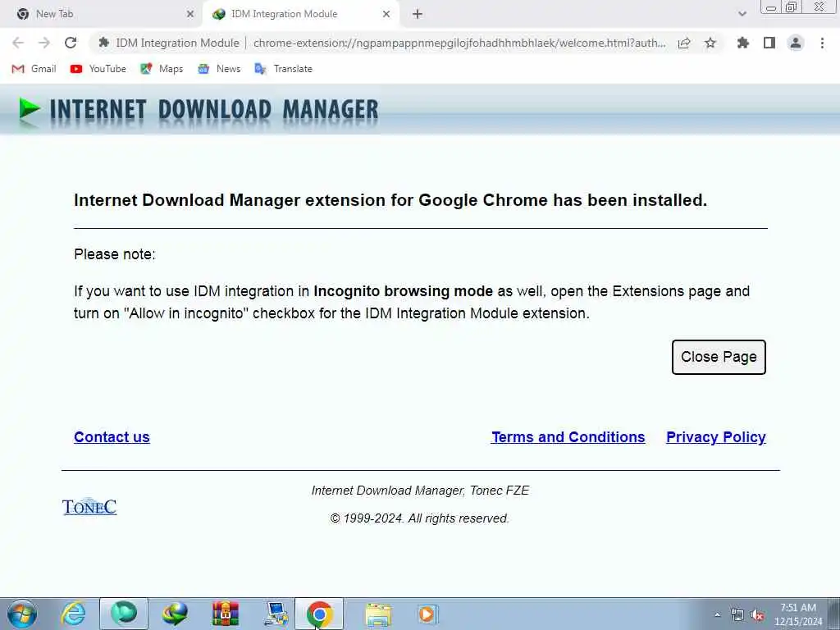The height and width of the screenshot is (630, 840).
Task: Click the network icon in the tray
Action: [737, 615]
